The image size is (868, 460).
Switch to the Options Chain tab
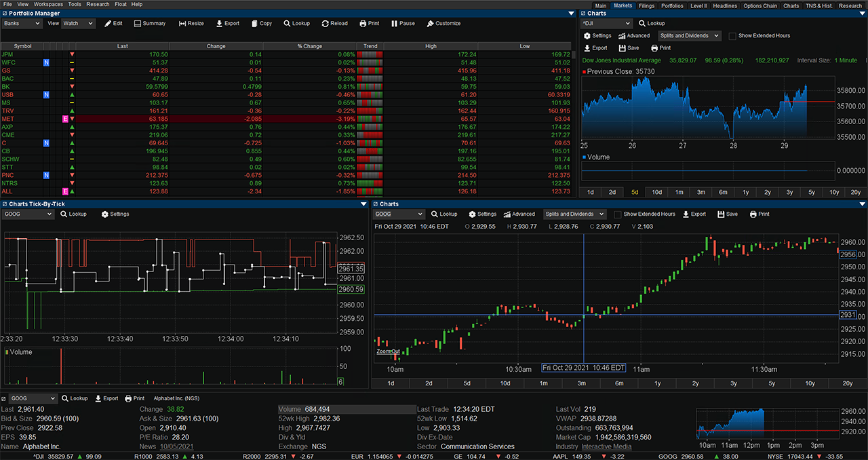coord(760,5)
